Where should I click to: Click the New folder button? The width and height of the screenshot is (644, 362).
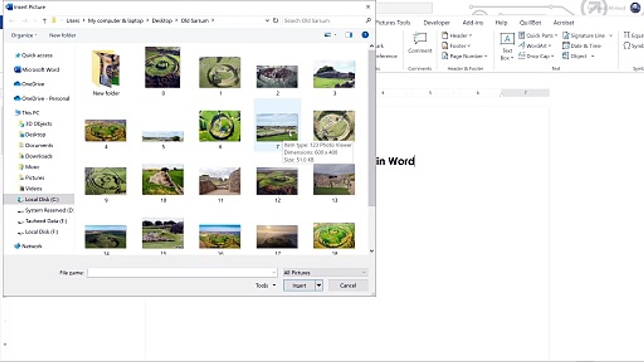[62, 35]
